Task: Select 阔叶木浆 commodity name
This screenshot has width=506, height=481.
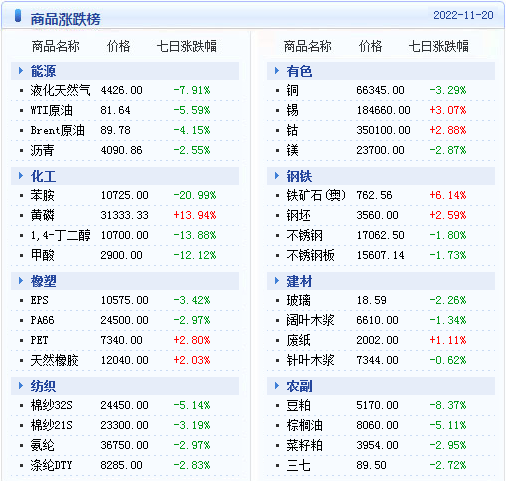Action: (310, 320)
